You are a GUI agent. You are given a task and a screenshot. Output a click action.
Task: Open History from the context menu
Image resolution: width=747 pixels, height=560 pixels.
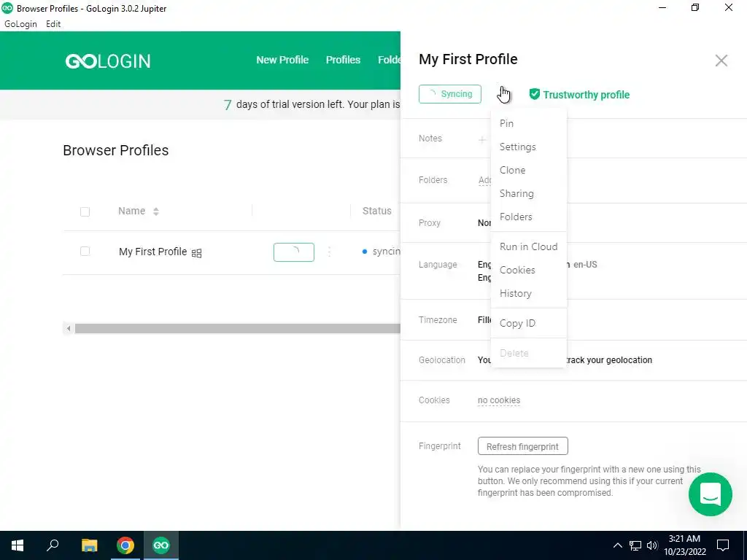529,293
